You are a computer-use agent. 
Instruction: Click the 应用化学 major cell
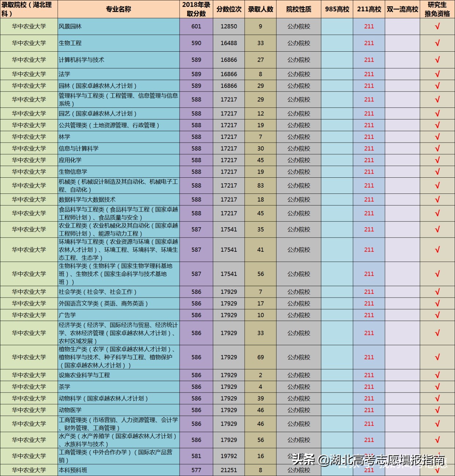tap(118, 160)
